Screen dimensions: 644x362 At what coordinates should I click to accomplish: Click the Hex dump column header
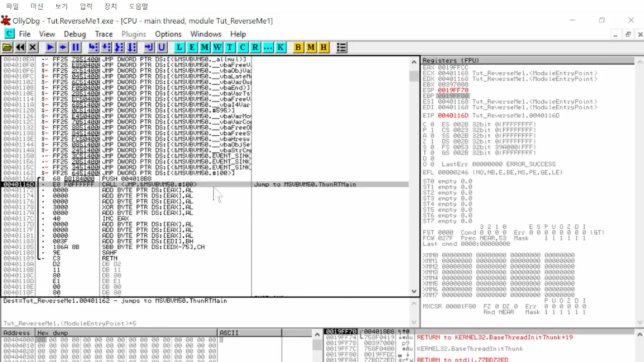click(x=126, y=333)
